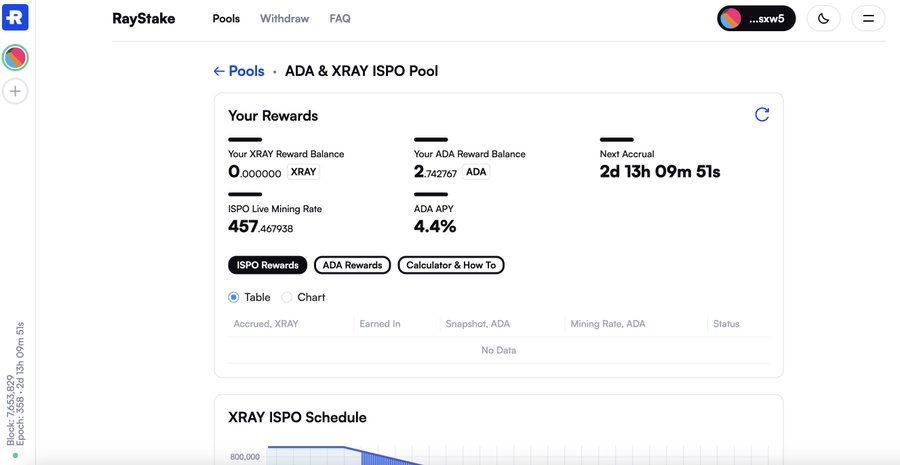Go to Pools nav item
The height and width of the screenshot is (465, 900).
226,18
